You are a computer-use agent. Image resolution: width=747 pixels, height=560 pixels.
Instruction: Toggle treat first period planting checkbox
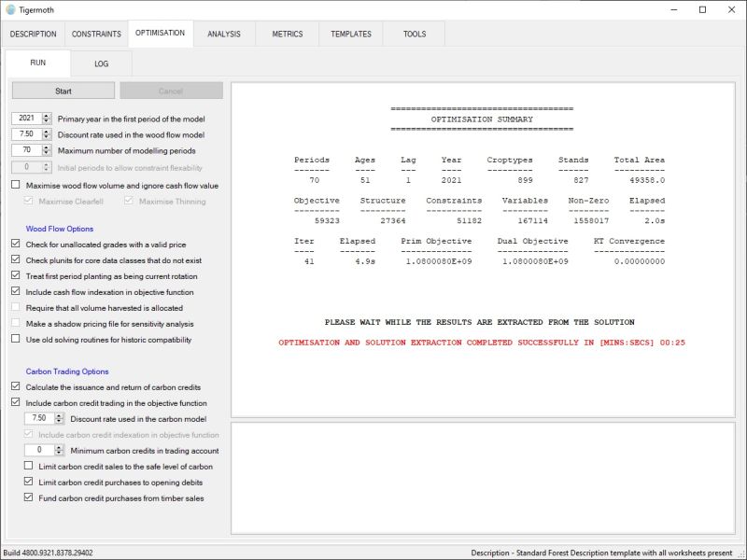[16, 275]
